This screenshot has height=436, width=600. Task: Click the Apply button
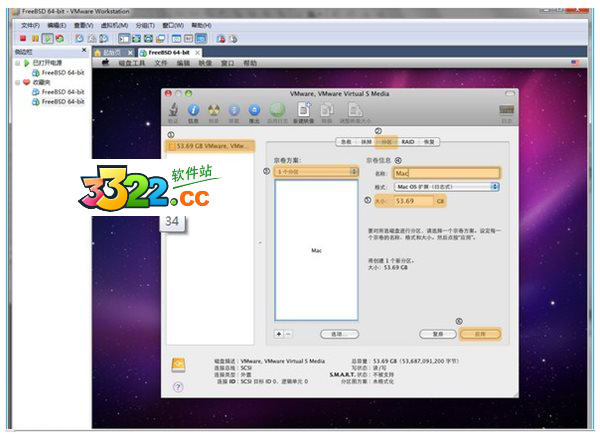480,333
